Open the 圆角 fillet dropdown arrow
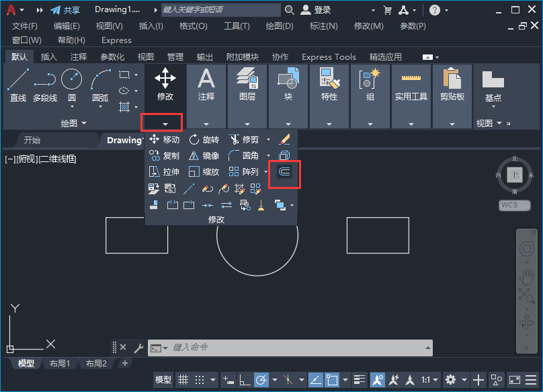This screenshot has width=543, height=392. click(x=268, y=155)
